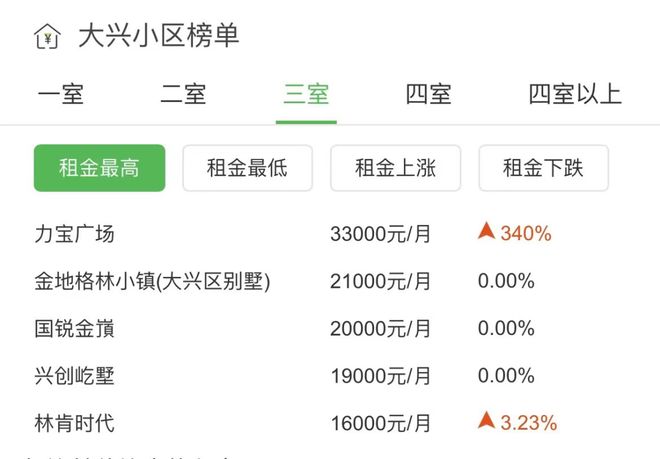This screenshot has width=660, height=459.
Task: Select the 租金最高 filter button
Action: click(x=99, y=168)
